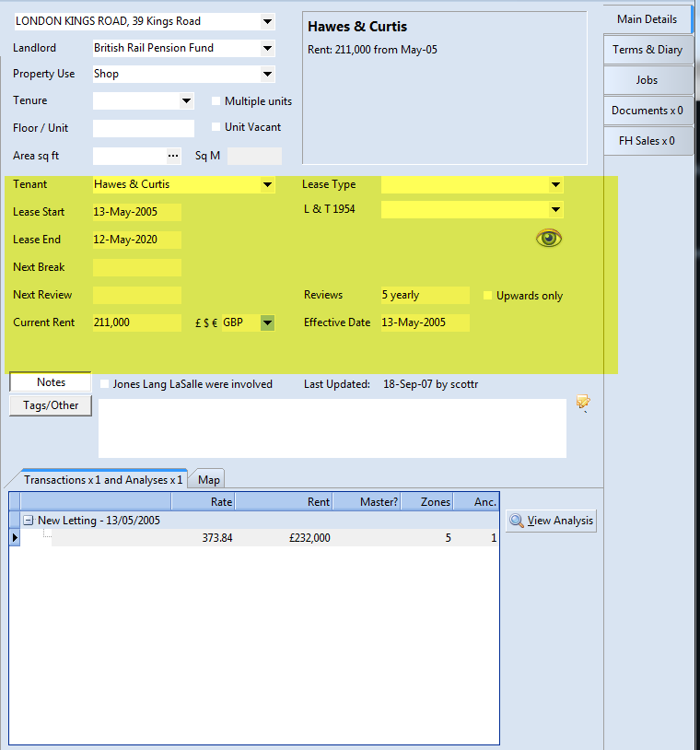This screenshot has height=750, width=700.
Task: Open the Terms & Diary tab
Action: (647, 50)
